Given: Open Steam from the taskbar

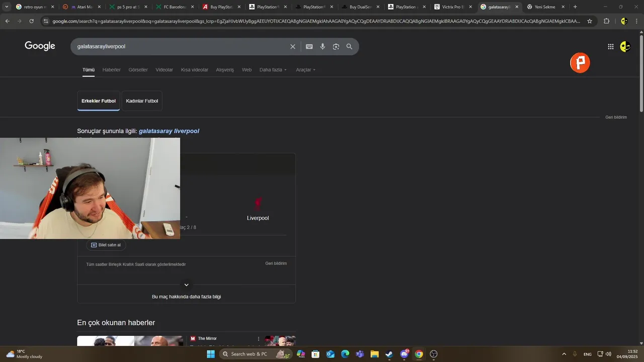Looking at the screenshot, I should [389, 354].
